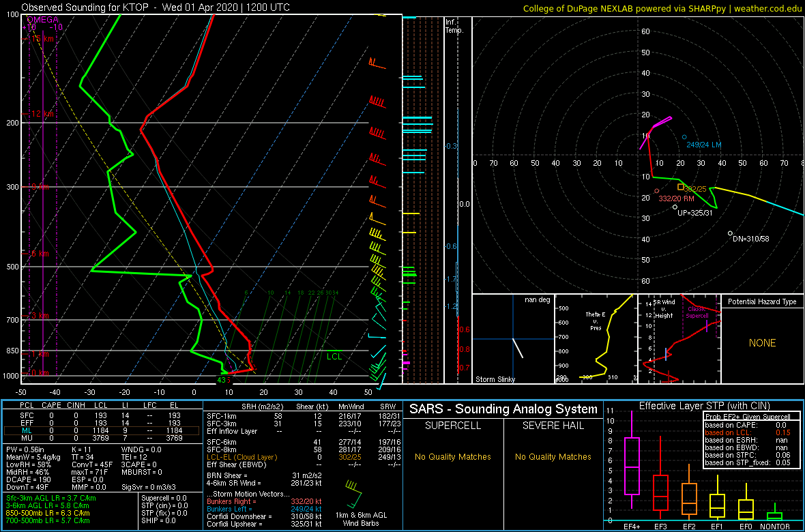The height and width of the screenshot is (532, 805).
Task: Click No Quality Matches under SEVERE HAIL
Action: click(553, 457)
